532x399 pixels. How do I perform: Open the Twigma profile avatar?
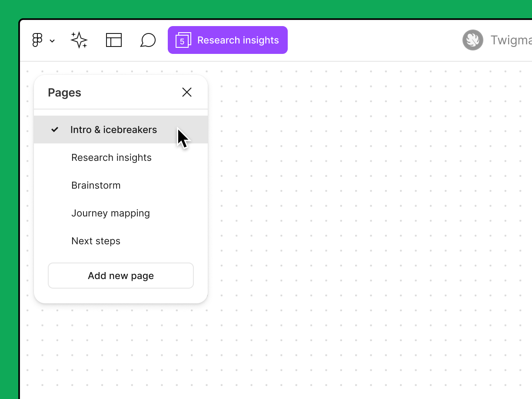(472, 40)
